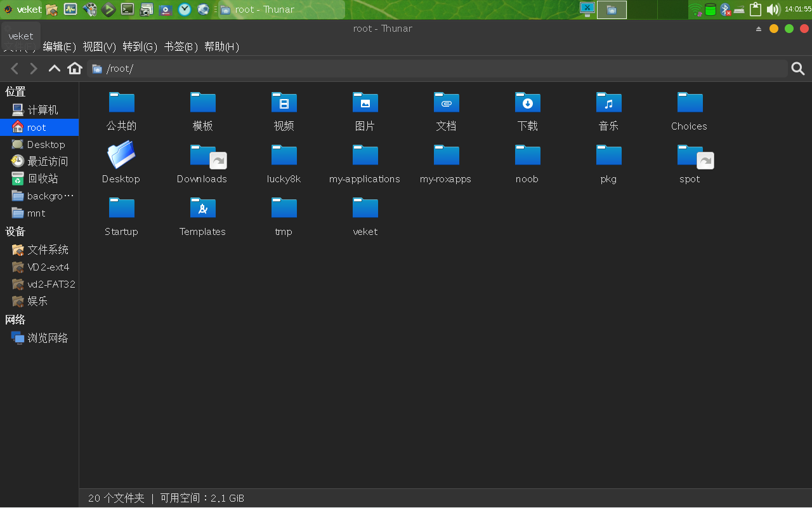Open the 回收站 trash in sidebar
The height and width of the screenshot is (508, 812).
point(39,178)
